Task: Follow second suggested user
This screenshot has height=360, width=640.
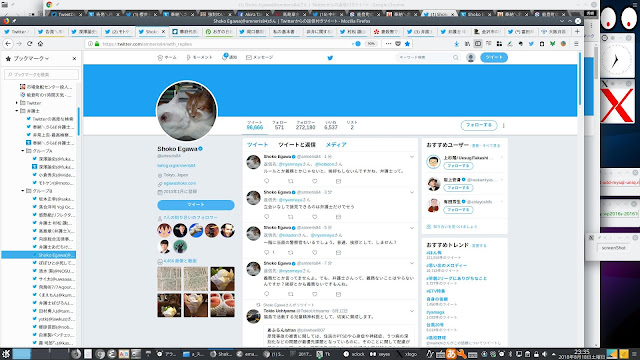Action: coord(458,188)
